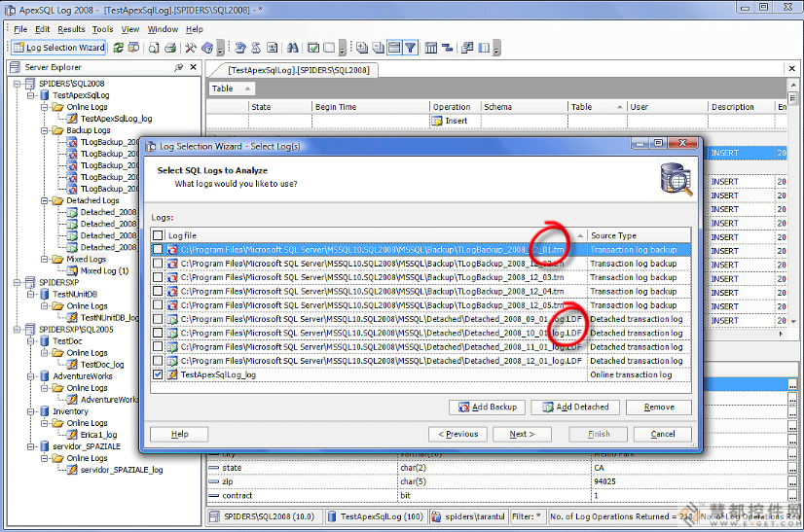
Task: Select the [TestApexSqlLog].[SPIDERS\SQL2008] tab
Action: pyautogui.click(x=299, y=70)
